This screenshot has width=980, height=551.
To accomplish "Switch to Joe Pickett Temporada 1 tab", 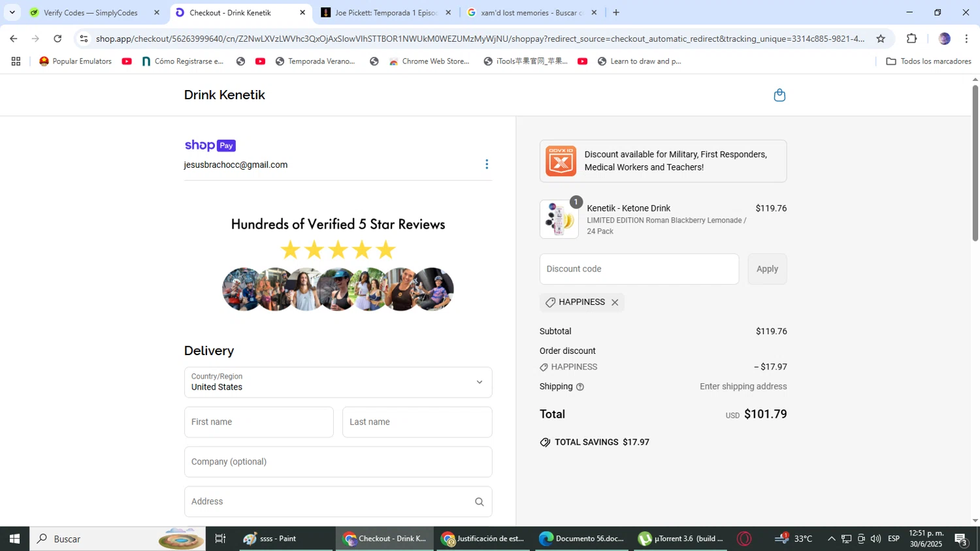I will click(x=385, y=12).
